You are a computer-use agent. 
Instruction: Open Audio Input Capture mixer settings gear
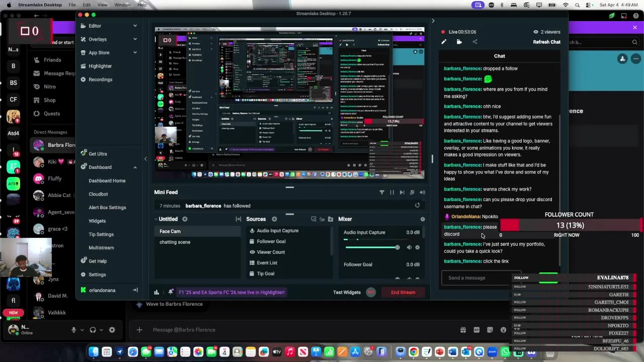click(x=417, y=247)
